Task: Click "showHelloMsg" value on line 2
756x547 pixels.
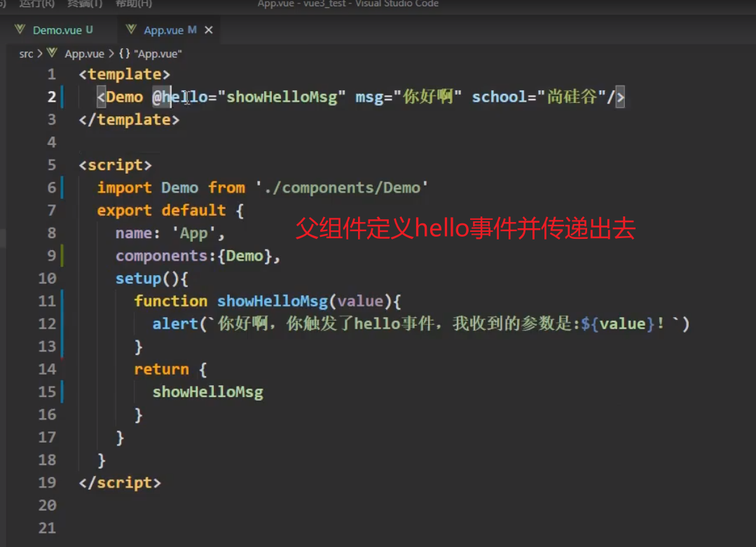Action: (x=282, y=97)
